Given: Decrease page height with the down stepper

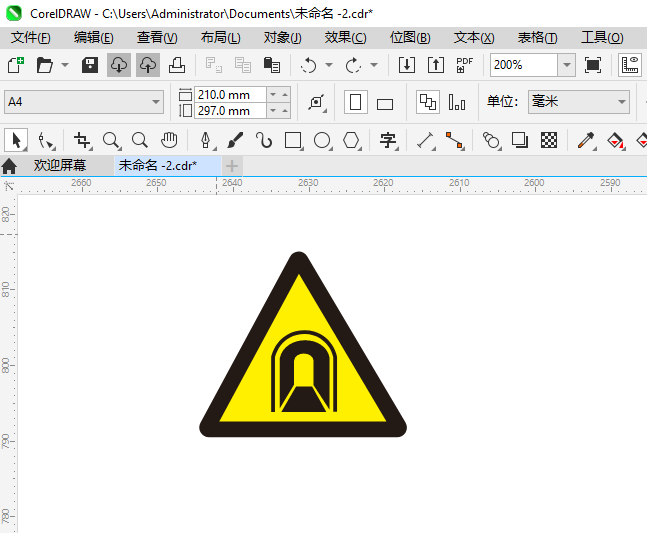Looking at the screenshot, I should coord(273,111).
